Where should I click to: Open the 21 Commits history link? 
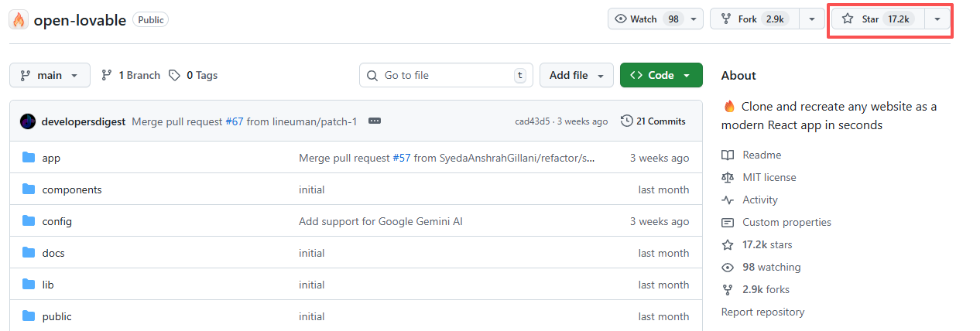pos(653,121)
